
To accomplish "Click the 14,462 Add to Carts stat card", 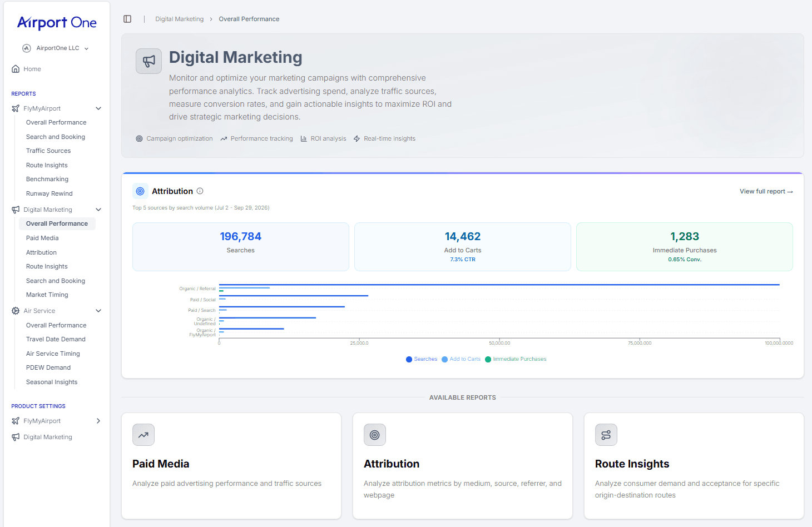I will (x=463, y=247).
